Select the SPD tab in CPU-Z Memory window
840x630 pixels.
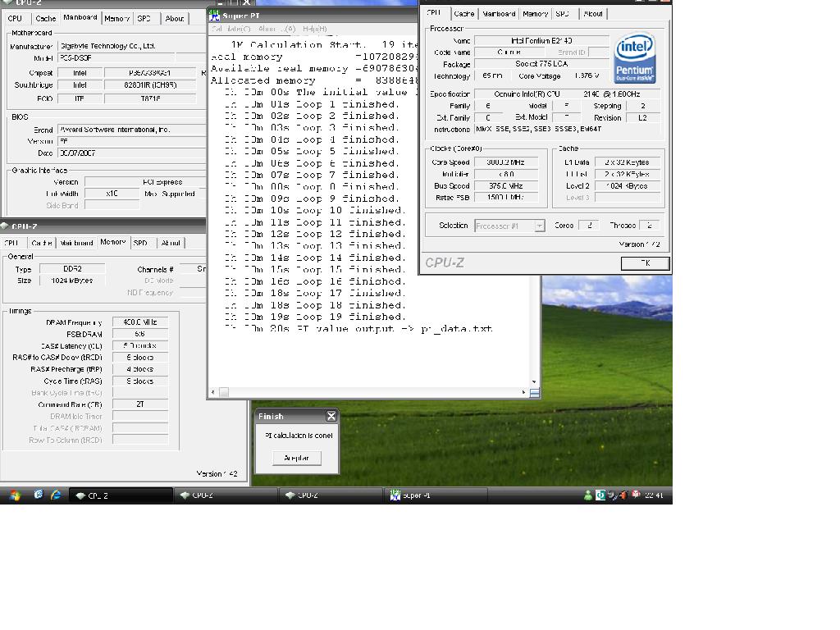point(140,243)
